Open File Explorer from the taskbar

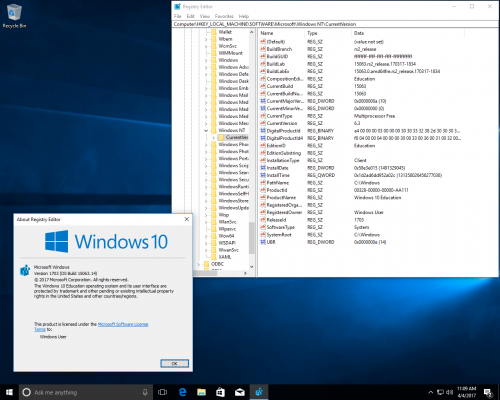[x=201, y=392]
